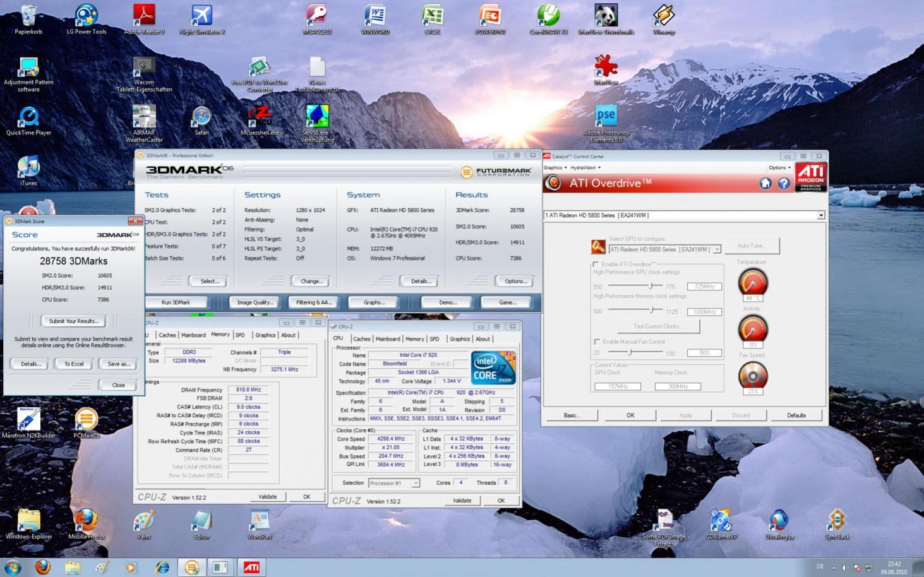
Task: Click Basic... button in Catalyst Control Center
Action: pos(572,415)
